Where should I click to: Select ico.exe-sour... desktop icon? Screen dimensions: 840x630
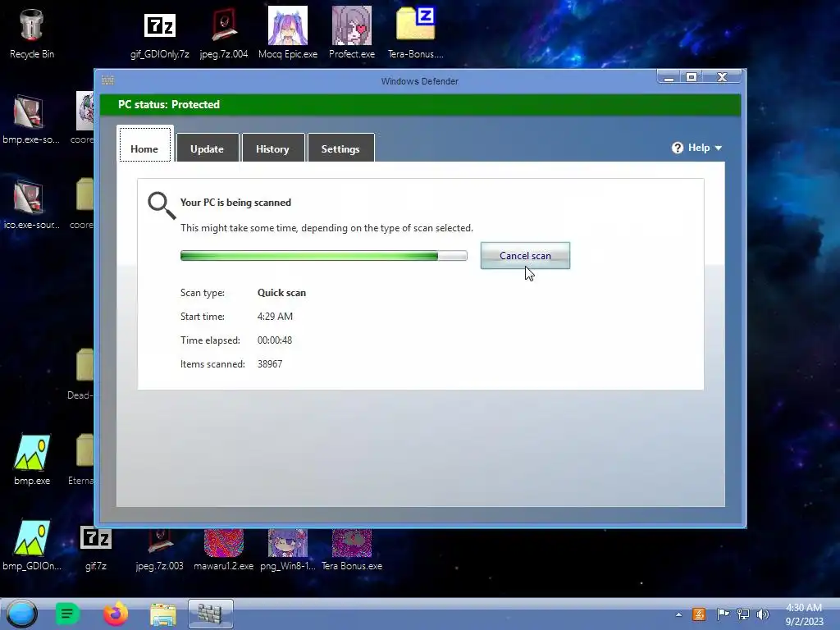pos(31,204)
